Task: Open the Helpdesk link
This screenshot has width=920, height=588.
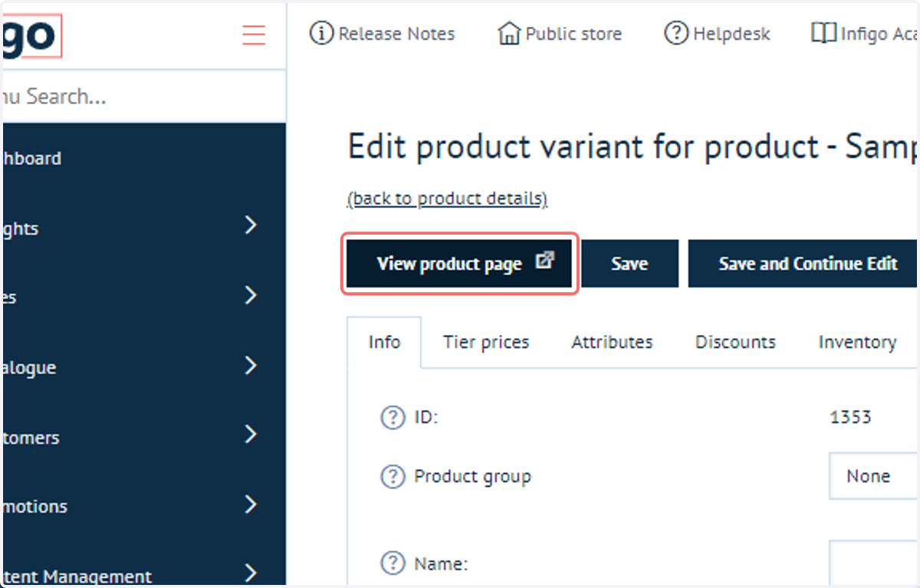Action: coord(731,34)
